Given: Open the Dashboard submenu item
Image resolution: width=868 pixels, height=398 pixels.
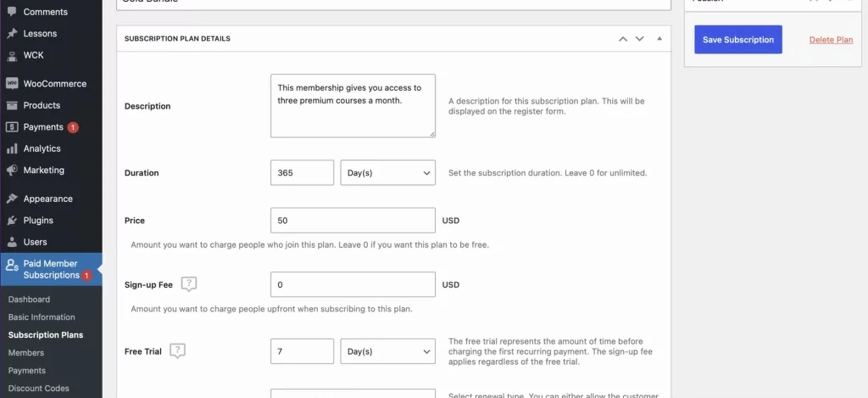Looking at the screenshot, I should pos(29,299).
